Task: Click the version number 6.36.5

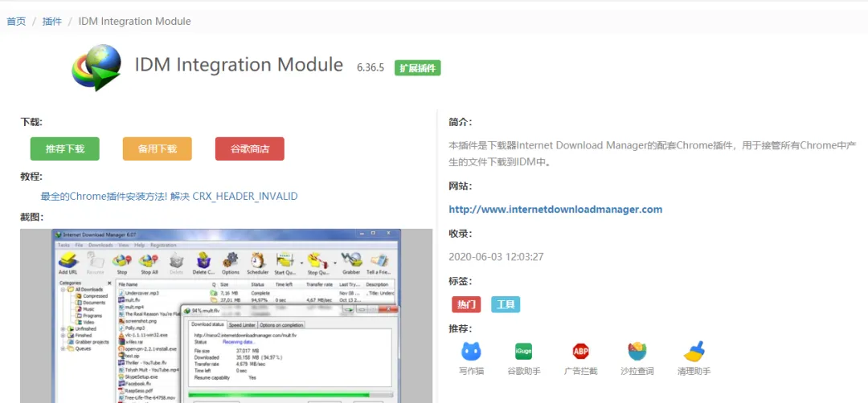Action: (371, 68)
